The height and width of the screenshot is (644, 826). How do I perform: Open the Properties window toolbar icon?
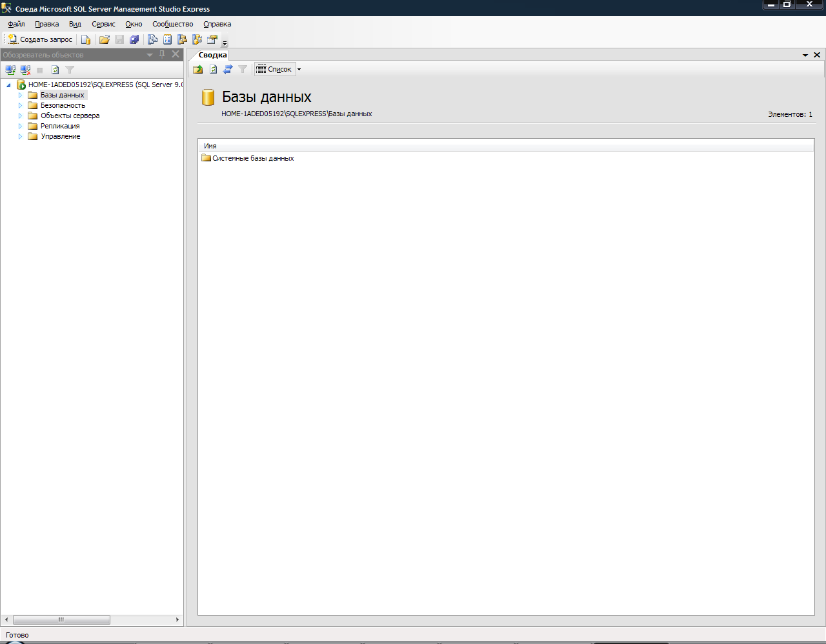tap(212, 39)
